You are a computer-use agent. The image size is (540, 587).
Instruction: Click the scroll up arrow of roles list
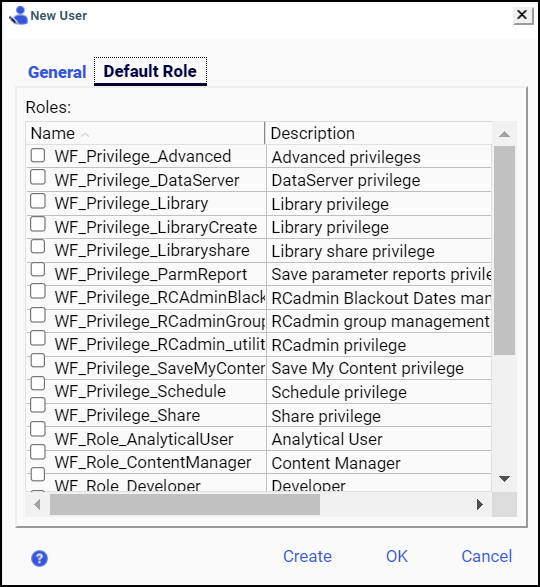click(x=504, y=134)
